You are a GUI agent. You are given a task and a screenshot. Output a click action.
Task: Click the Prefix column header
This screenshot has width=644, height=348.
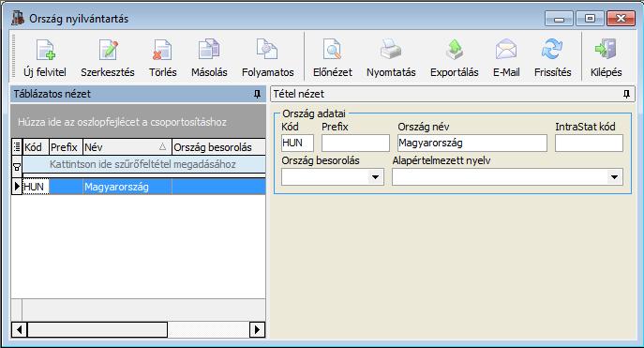pyautogui.click(x=66, y=146)
